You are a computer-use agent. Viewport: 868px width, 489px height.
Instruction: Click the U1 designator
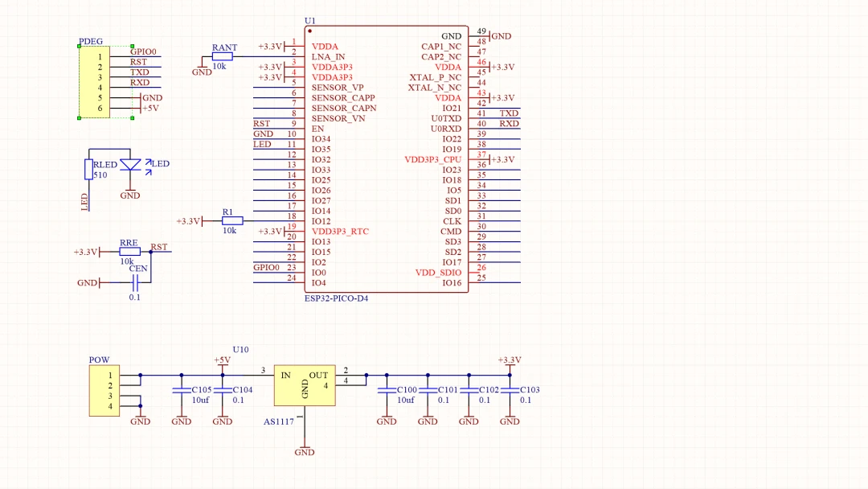[x=309, y=20]
